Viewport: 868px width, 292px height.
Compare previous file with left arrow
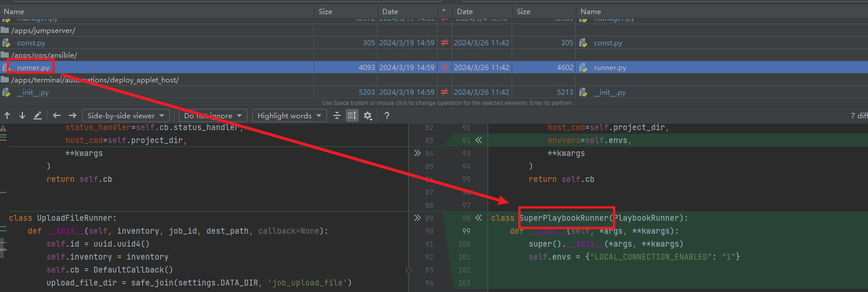click(x=57, y=116)
